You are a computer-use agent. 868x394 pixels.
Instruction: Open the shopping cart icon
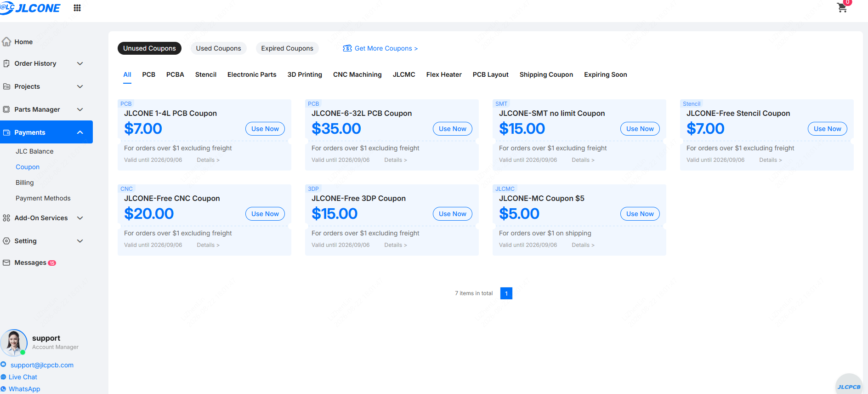click(842, 8)
